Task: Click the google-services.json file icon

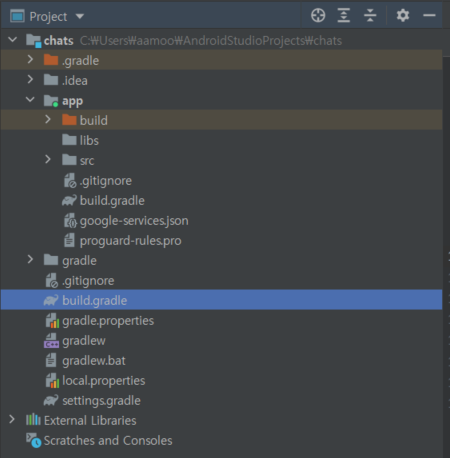Action: point(70,221)
